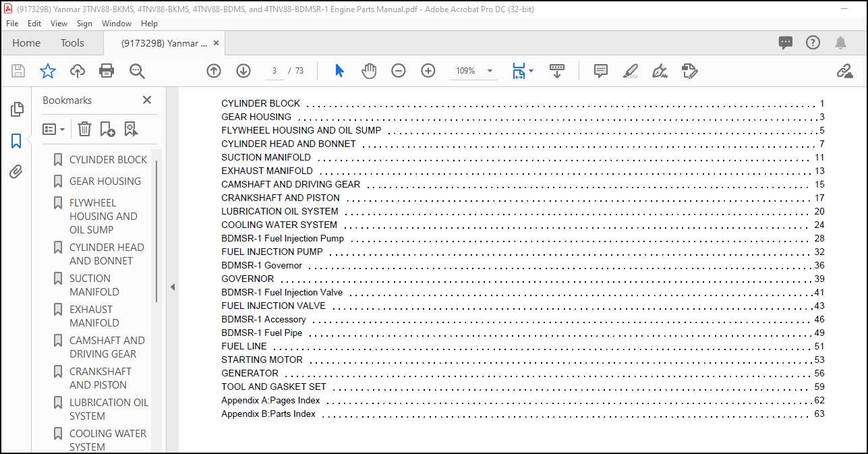
Task: Open SUCTION MANIFOLD bookmark
Action: tap(94, 285)
